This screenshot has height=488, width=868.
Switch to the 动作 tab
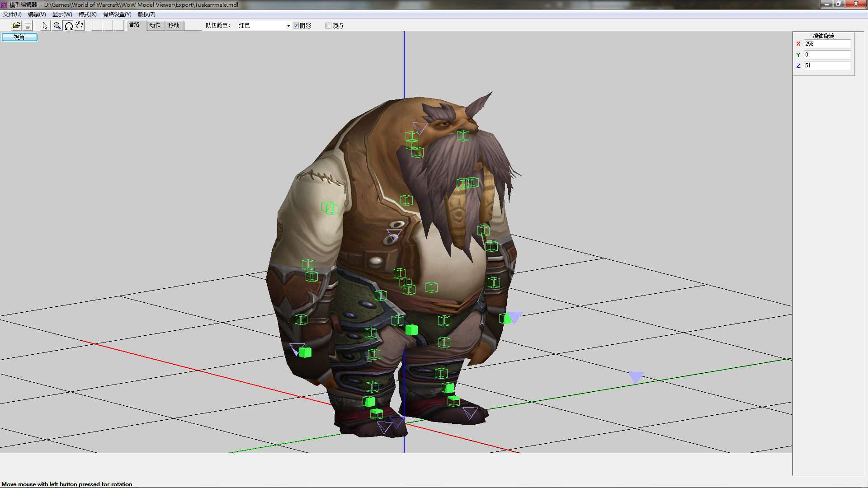point(155,26)
